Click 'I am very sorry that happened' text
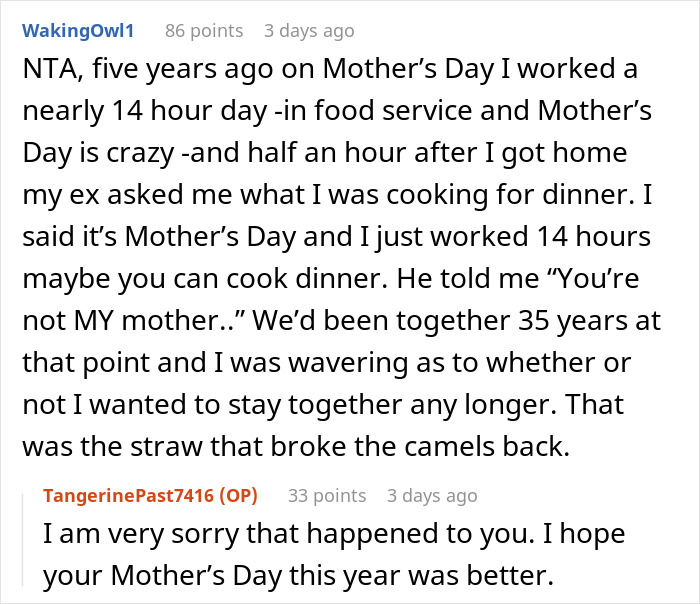Image resolution: width=700 pixels, height=604 pixels. tap(220, 534)
